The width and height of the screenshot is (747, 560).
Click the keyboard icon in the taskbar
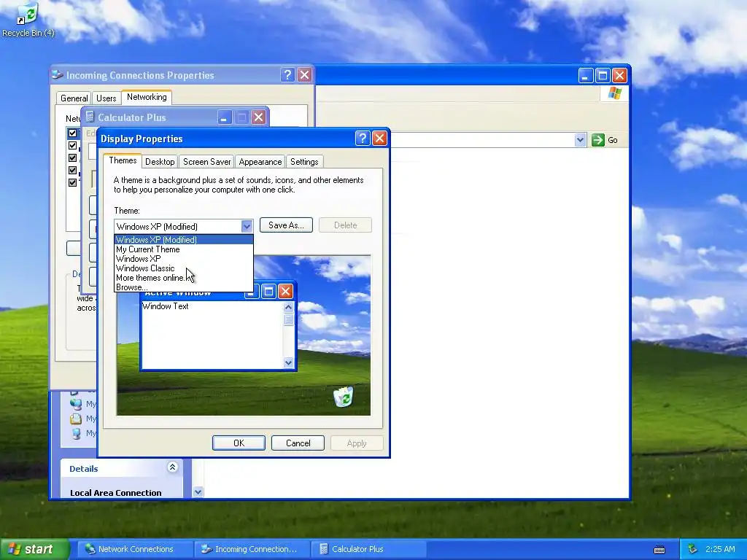pos(659,550)
